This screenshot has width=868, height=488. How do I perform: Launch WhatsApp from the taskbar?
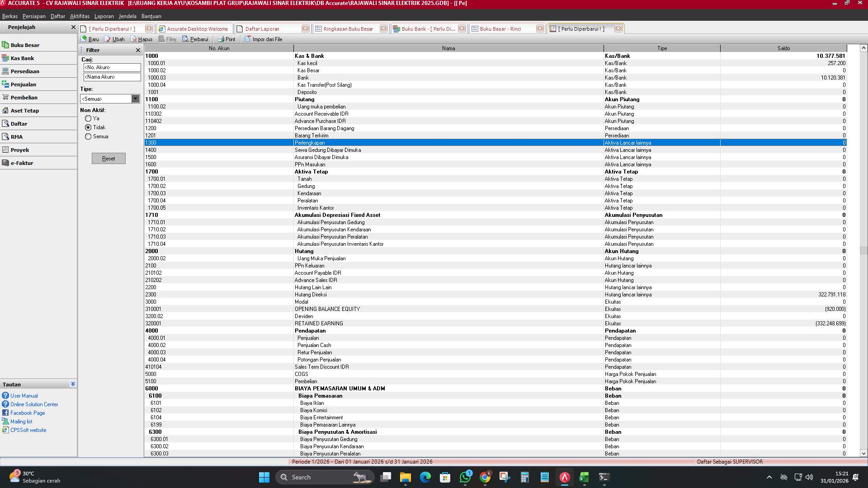pos(465,477)
